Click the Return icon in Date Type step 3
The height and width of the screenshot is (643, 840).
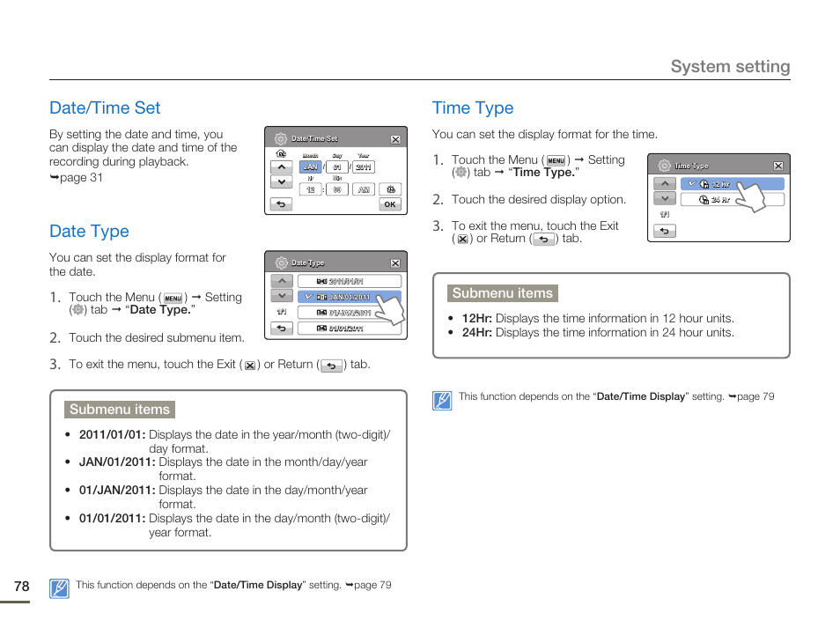tap(332, 366)
